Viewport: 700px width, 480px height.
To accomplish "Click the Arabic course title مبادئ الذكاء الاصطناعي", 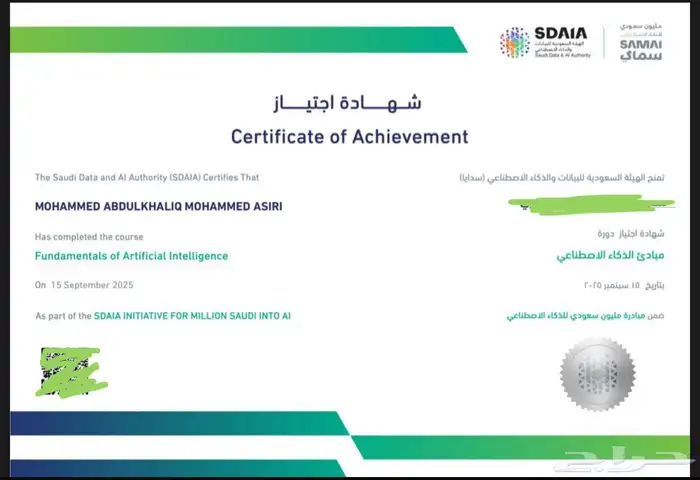I will pos(612,256).
